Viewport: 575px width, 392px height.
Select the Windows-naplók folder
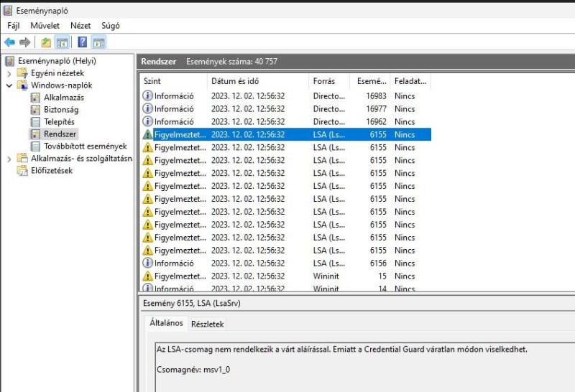coord(61,85)
